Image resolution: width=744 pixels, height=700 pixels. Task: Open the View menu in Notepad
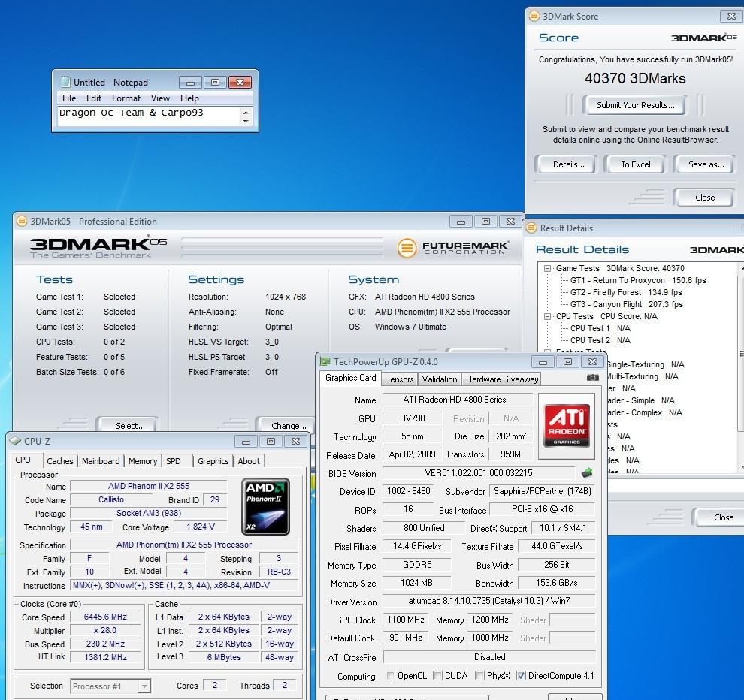pos(160,98)
